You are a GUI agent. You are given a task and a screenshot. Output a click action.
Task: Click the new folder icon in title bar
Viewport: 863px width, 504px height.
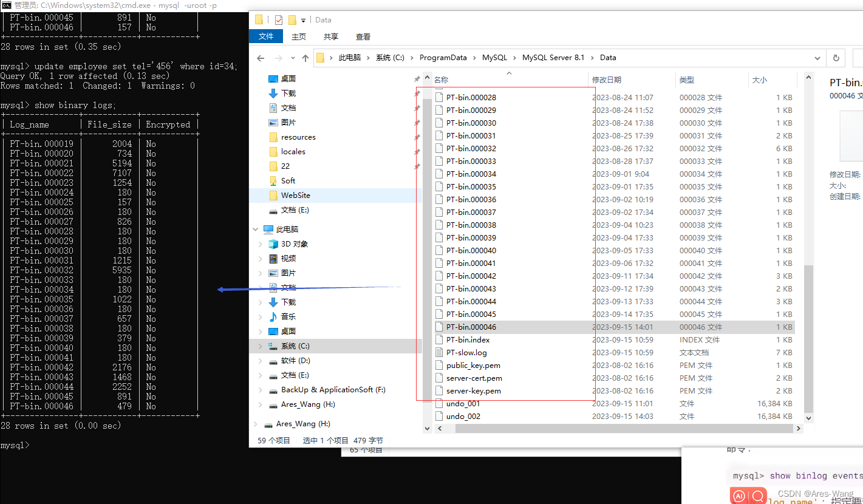click(292, 20)
